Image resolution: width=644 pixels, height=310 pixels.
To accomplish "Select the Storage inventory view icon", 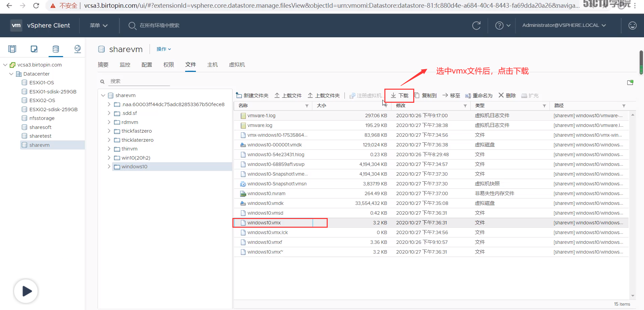I will point(56,49).
